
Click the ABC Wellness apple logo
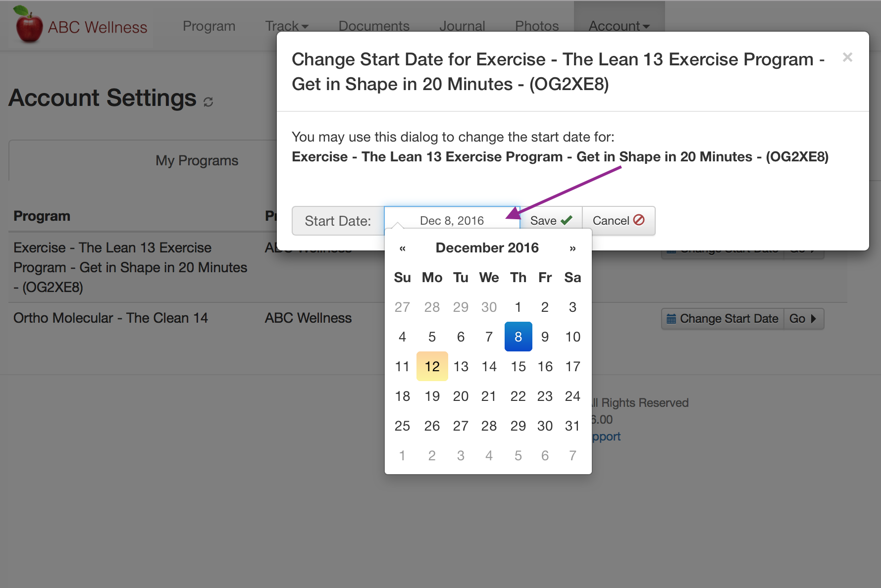(29, 25)
